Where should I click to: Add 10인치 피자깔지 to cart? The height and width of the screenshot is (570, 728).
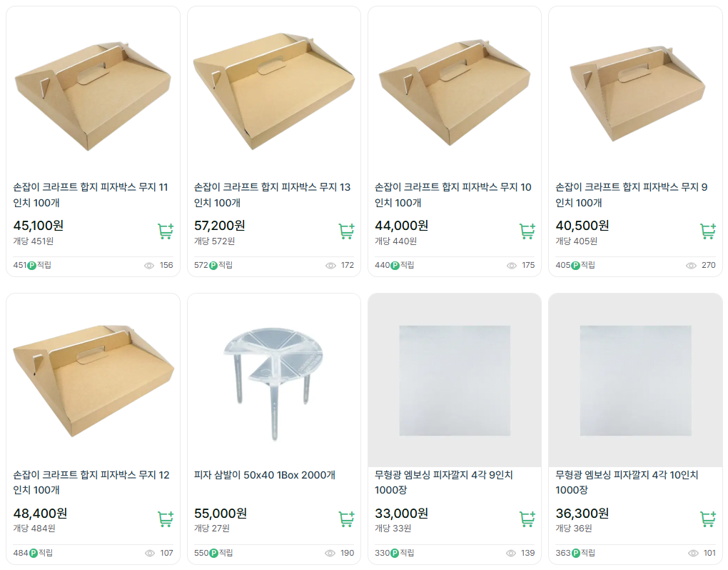[707, 519]
